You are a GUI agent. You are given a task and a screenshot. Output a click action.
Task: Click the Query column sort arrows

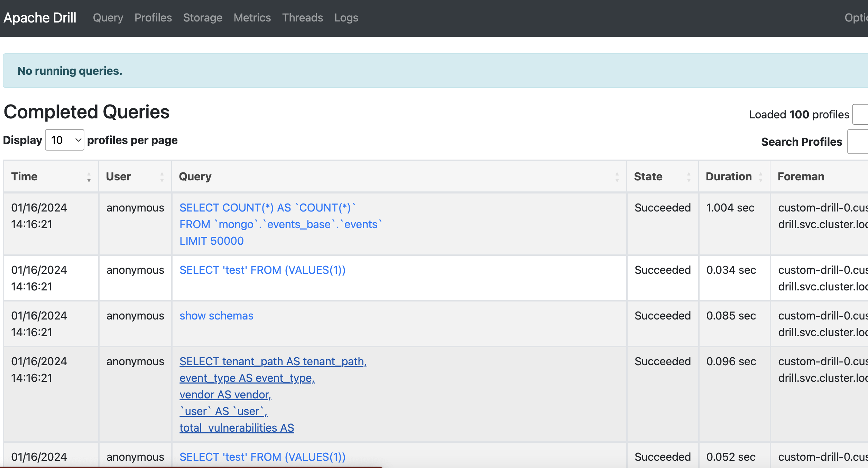click(617, 177)
